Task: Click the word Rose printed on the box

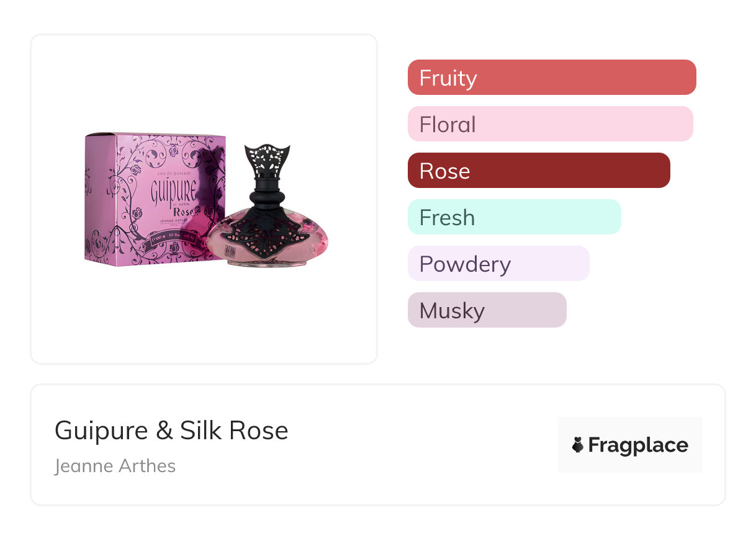Action: click(x=186, y=213)
